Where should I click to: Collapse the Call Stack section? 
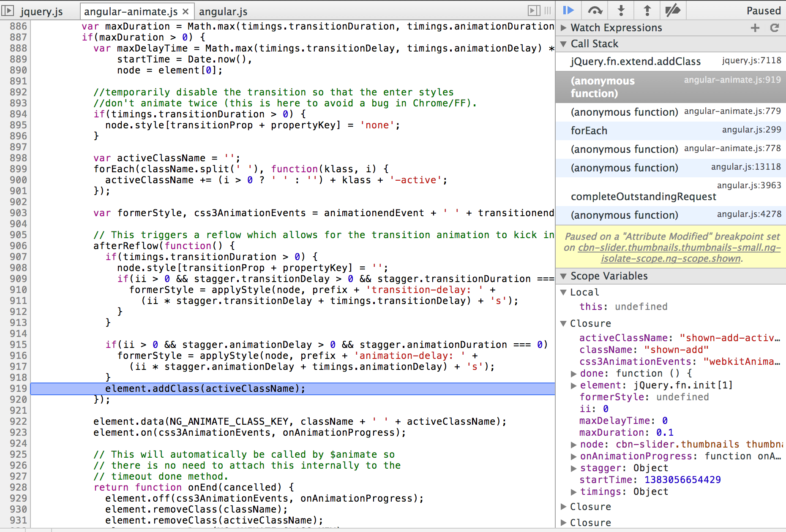click(563, 44)
